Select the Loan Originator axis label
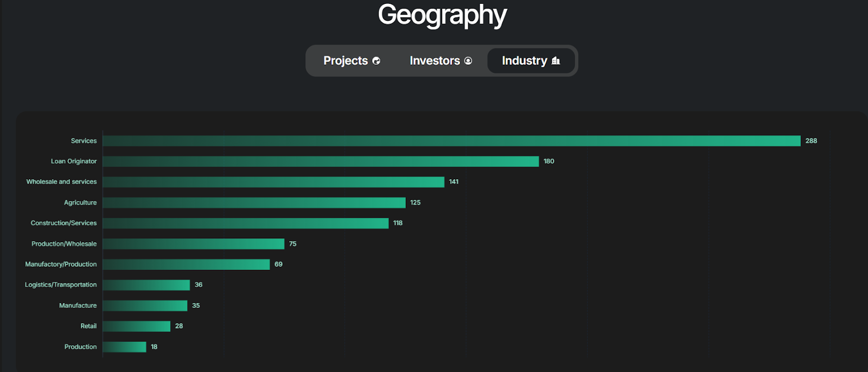 point(73,161)
